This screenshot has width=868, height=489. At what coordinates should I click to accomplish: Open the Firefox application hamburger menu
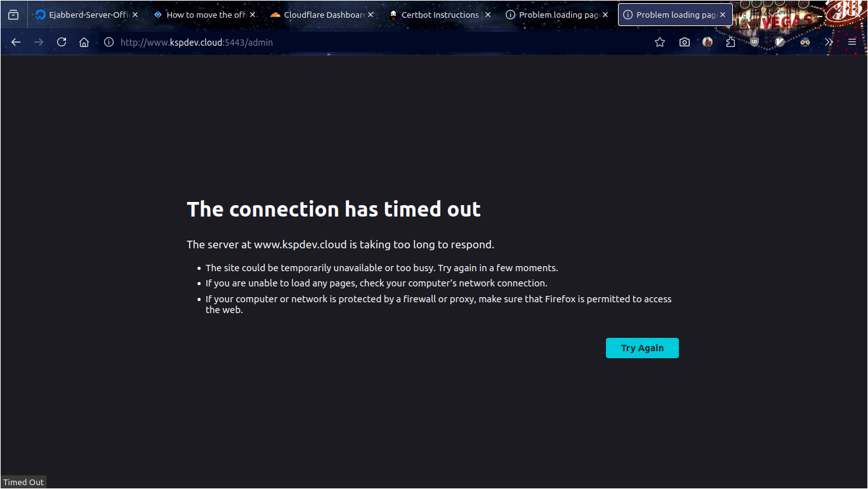[852, 42]
